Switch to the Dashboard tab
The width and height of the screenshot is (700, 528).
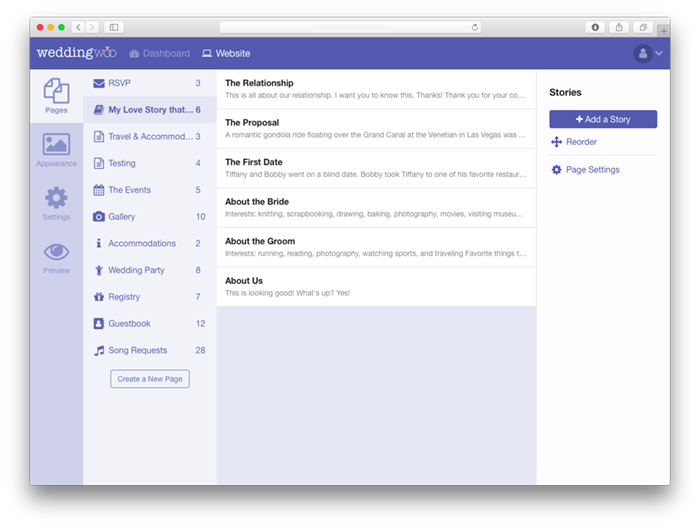pos(159,54)
